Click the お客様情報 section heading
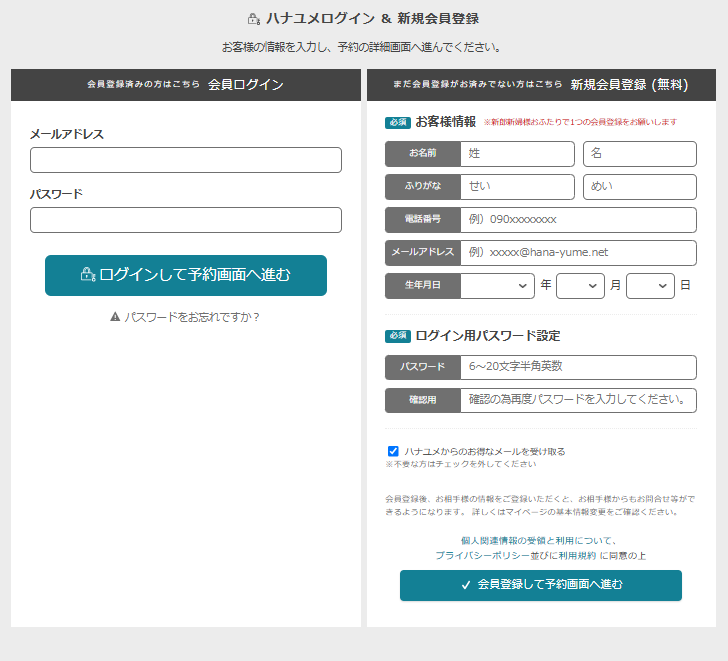 (445, 122)
